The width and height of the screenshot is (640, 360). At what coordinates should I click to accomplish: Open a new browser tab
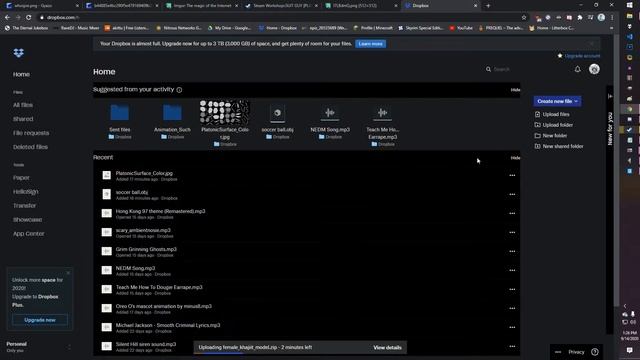click(x=488, y=6)
